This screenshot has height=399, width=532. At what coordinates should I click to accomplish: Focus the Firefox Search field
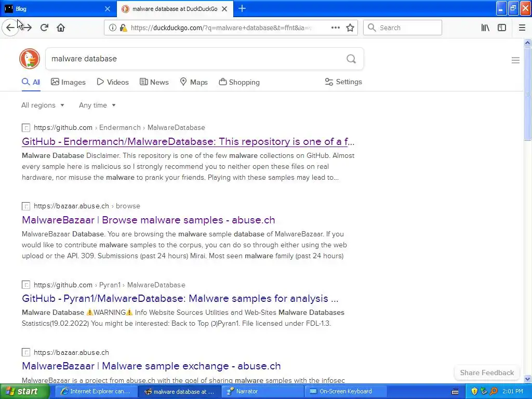(403, 28)
